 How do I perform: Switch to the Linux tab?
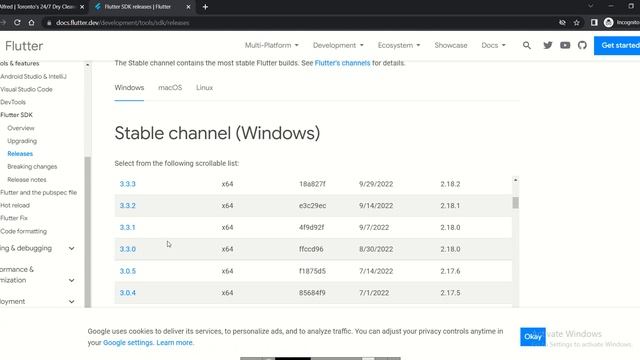[x=204, y=88]
